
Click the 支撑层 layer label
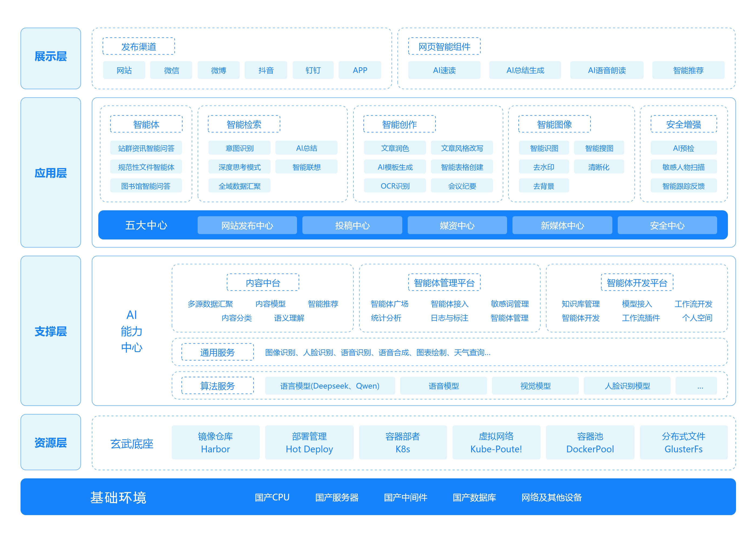coord(51,331)
